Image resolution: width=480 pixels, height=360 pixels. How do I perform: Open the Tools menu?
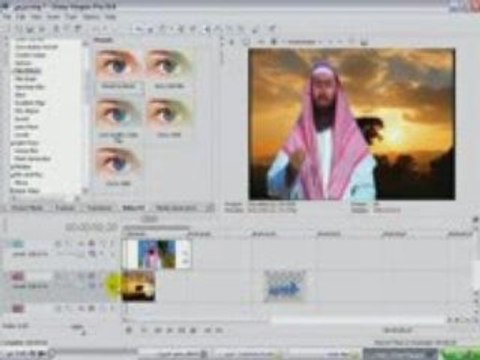tap(71, 16)
